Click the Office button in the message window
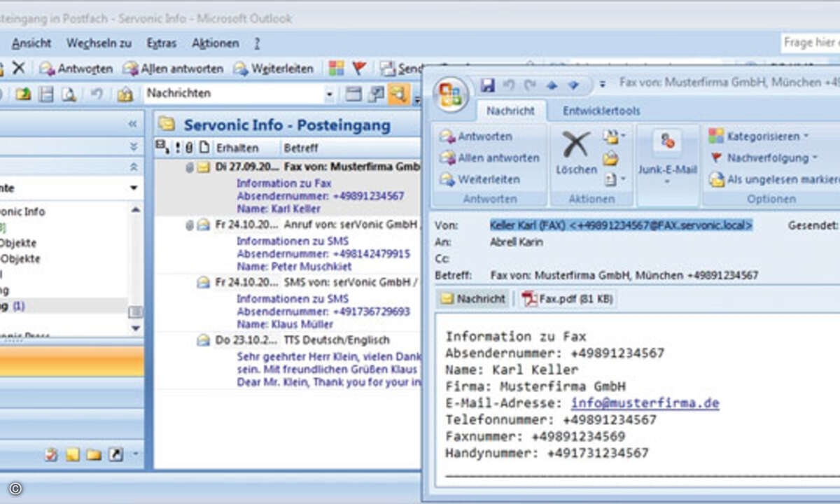Viewport: 840px width, 504px height. coord(449,94)
